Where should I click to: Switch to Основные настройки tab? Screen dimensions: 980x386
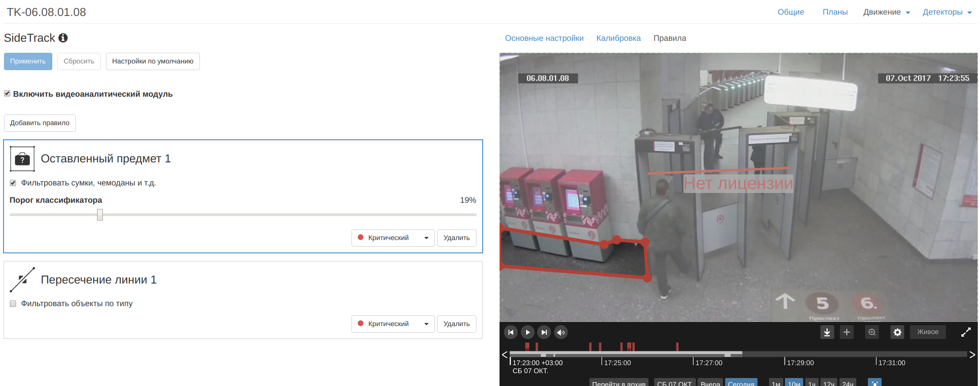click(x=544, y=38)
